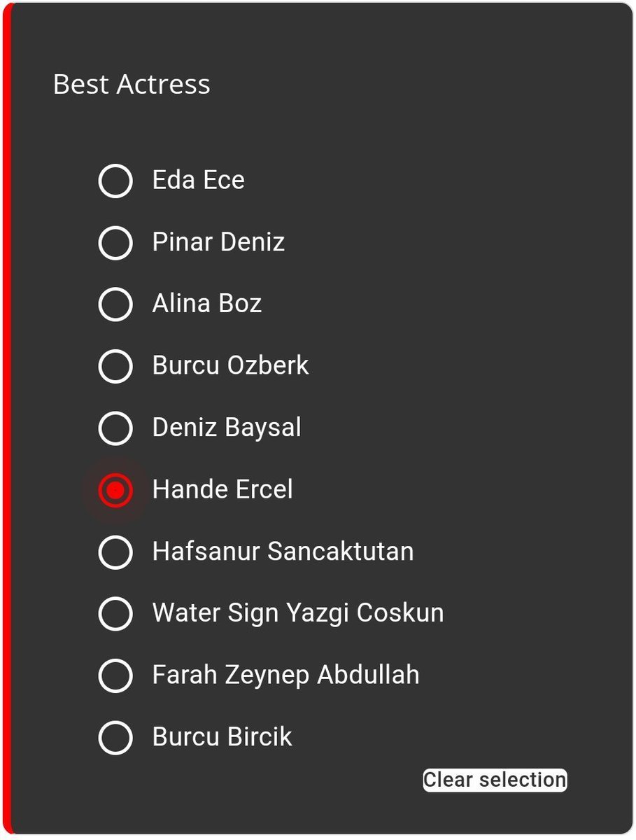Click the Pinar Deniz option text
Viewport: 636px width, 840px height.
tap(218, 243)
